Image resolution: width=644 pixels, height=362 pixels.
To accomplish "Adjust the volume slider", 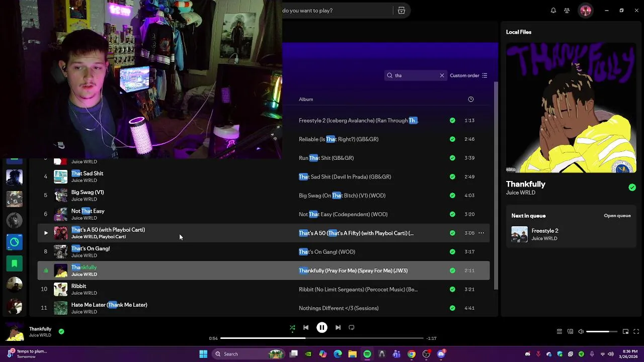I will coord(602,332).
